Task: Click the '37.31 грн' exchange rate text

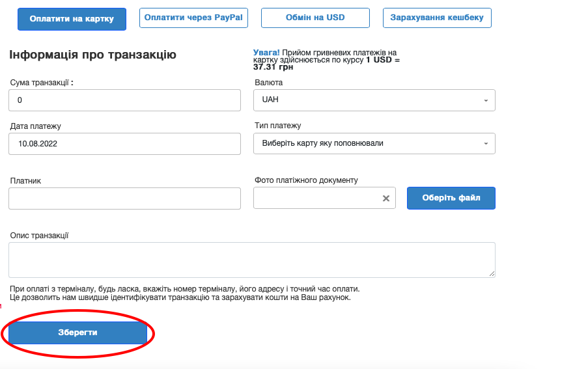Action: pos(273,67)
